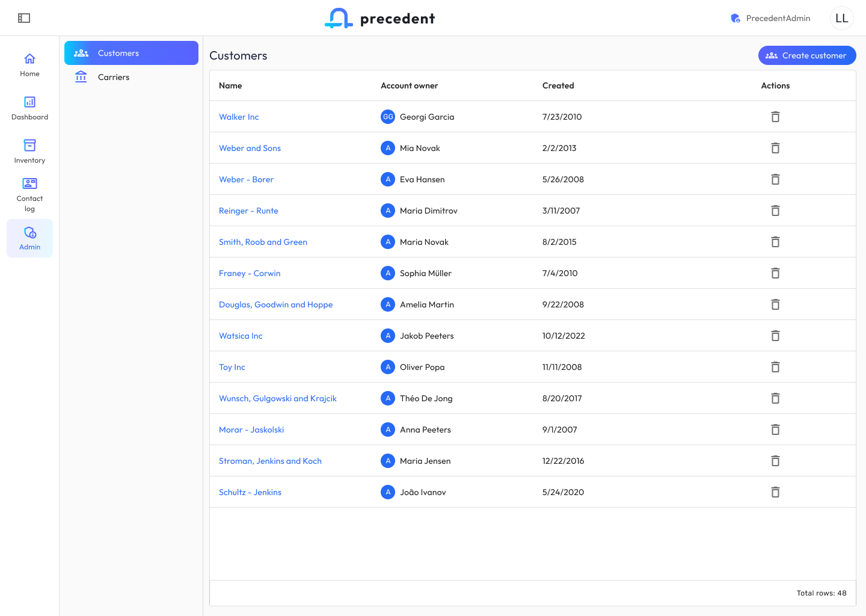Click the precedent logo in header

click(x=379, y=18)
